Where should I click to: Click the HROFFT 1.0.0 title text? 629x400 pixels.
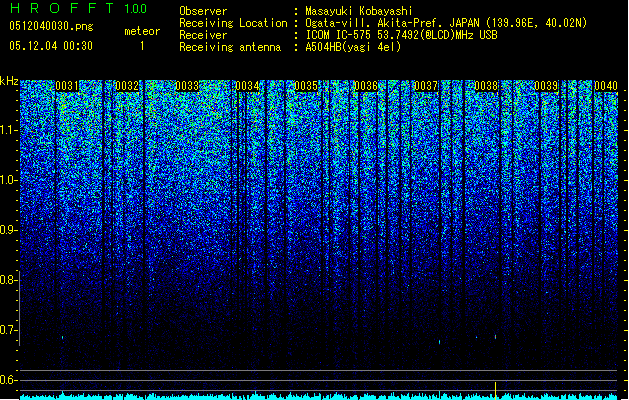click(78, 8)
